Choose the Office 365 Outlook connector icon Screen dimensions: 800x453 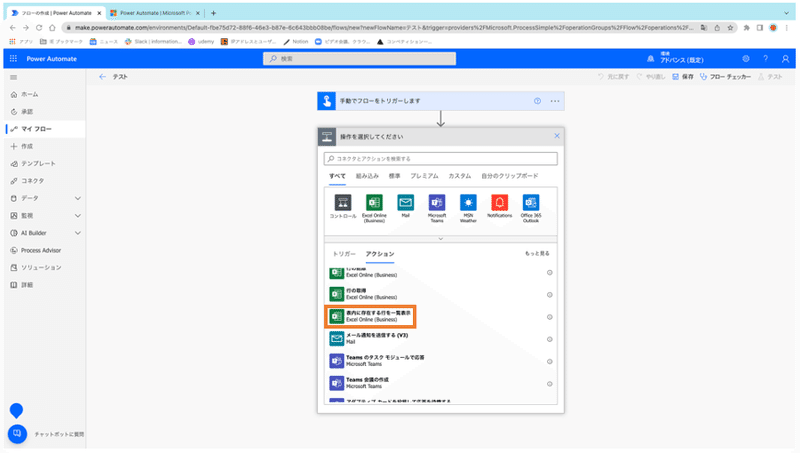point(531,203)
